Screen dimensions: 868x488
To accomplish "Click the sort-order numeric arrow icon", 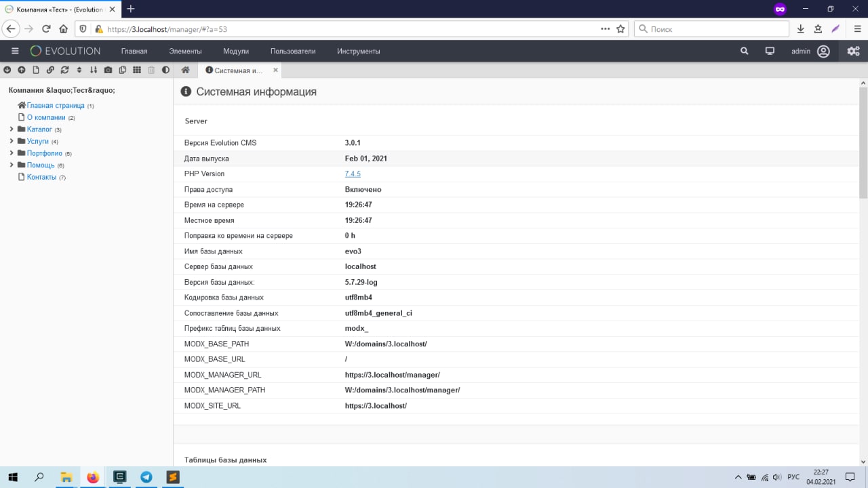I will click(94, 70).
